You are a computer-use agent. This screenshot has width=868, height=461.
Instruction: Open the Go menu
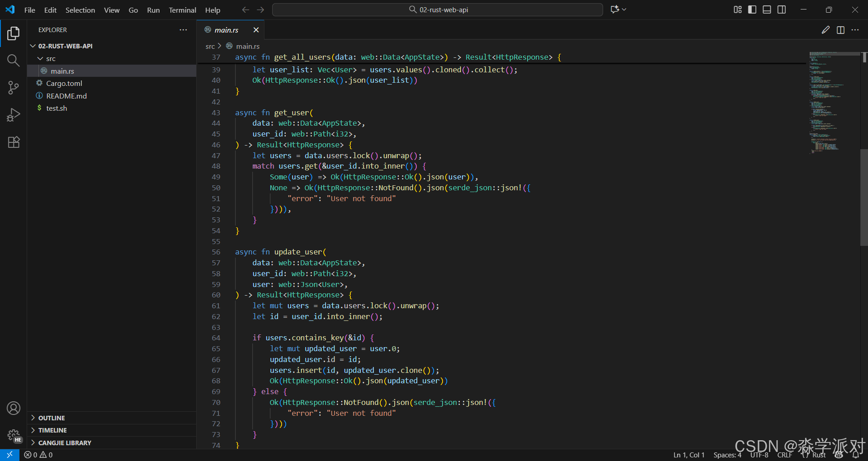[x=133, y=10]
